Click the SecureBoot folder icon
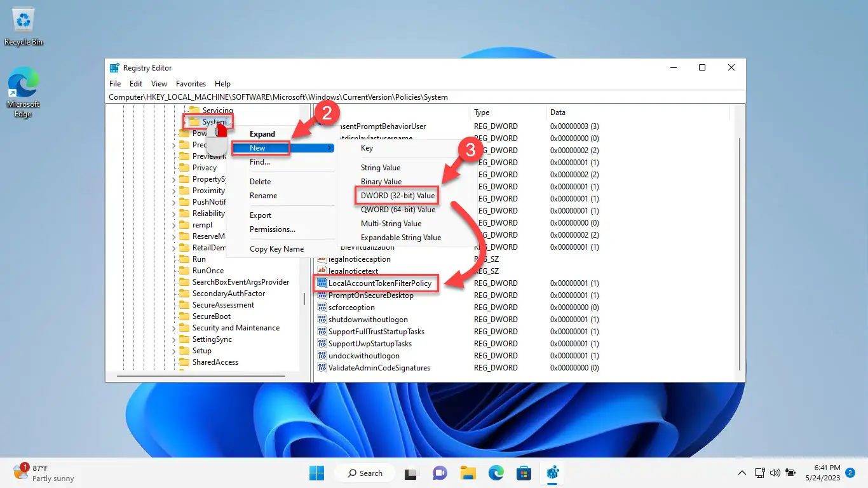The width and height of the screenshot is (868, 488). pyautogui.click(x=184, y=316)
